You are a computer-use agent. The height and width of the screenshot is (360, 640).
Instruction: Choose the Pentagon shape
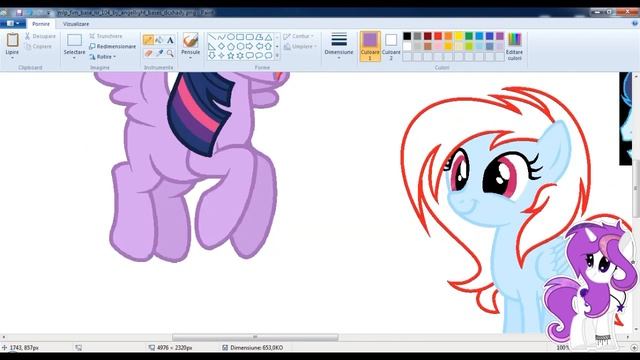click(231, 46)
